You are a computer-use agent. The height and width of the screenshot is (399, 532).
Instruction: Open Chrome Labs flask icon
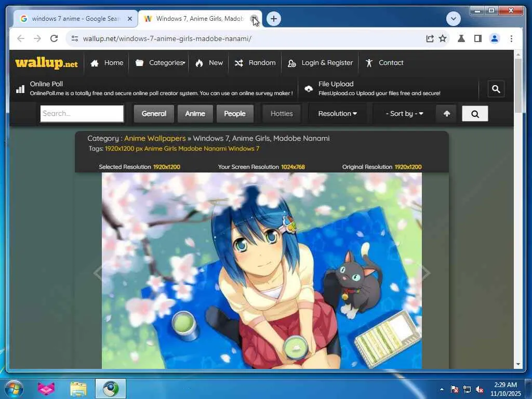[461, 38]
